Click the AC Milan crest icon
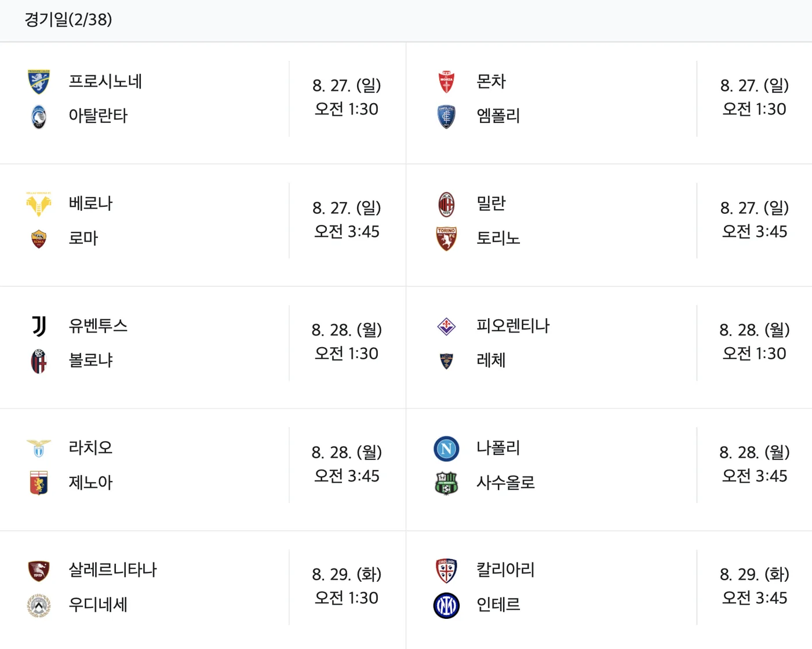This screenshot has height=649, width=812. (x=446, y=204)
